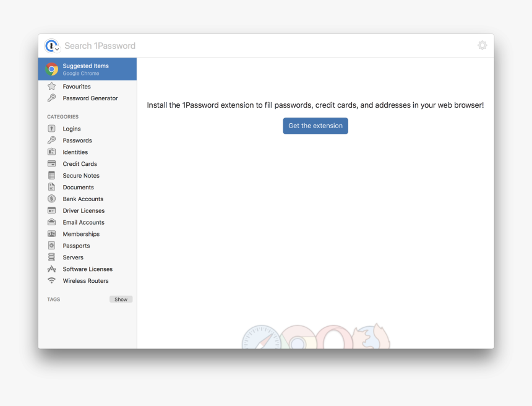This screenshot has width=532, height=406.
Task: Select the Software Licenses category
Action: 87,269
